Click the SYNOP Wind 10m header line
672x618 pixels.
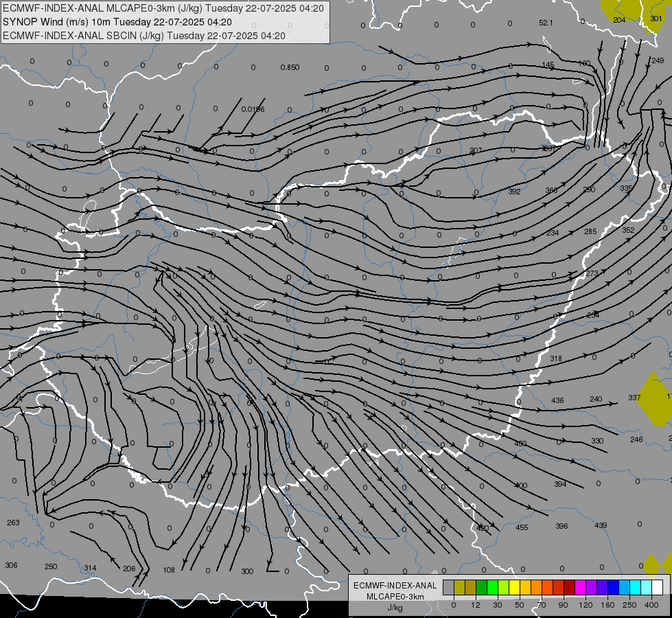[117, 22]
